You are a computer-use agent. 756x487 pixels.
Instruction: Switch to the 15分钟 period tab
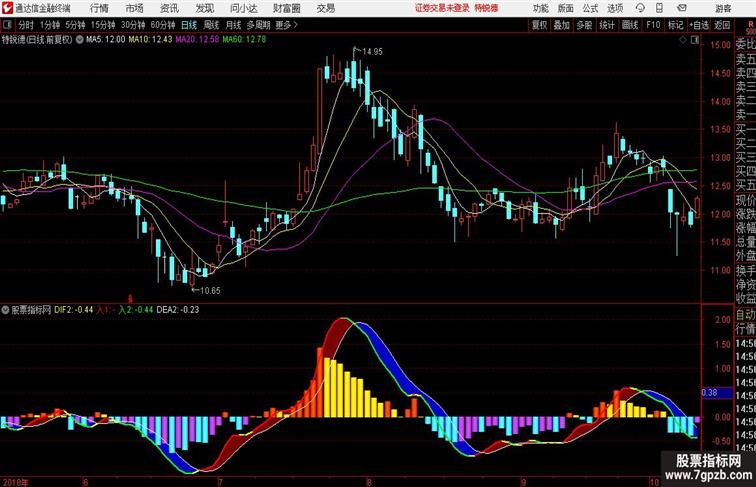[103, 25]
